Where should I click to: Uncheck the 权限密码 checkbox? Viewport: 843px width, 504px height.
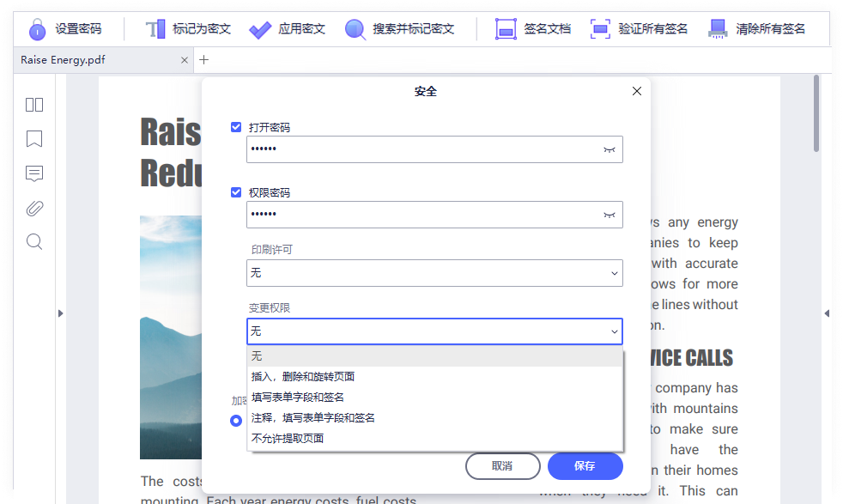[x=235, y=191]
